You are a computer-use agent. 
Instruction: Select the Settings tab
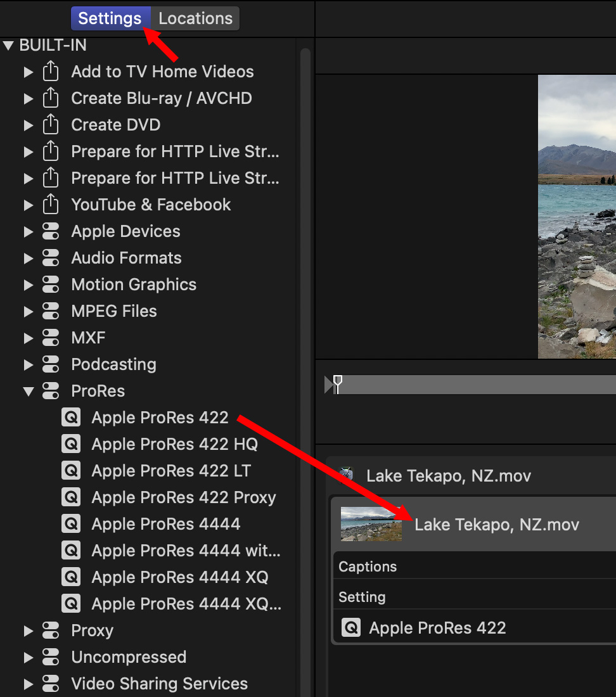[110, 18]
